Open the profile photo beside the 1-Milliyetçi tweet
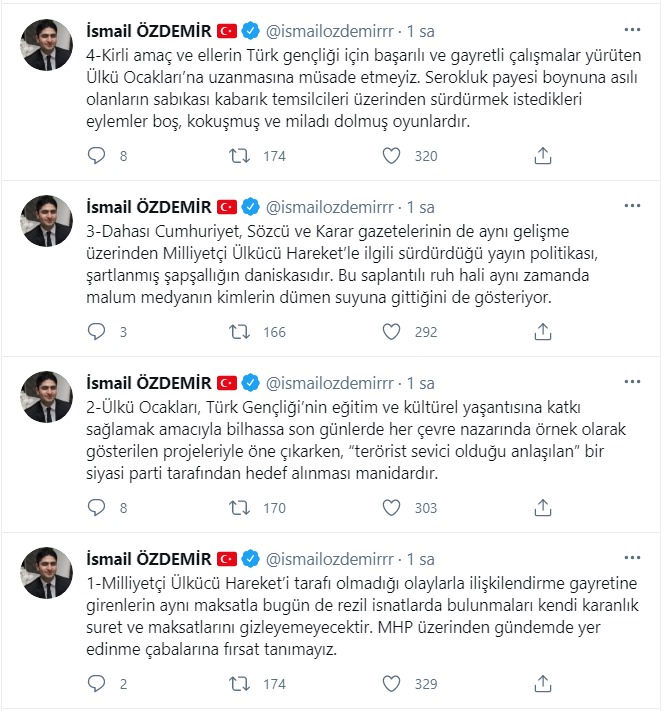This screenshot has width=664, height=711. coord(46,573)
